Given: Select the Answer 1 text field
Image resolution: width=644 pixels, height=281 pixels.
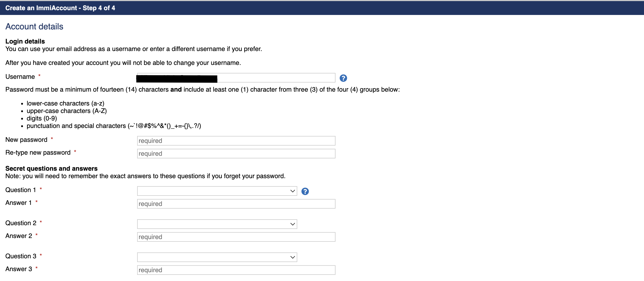Looking at the screenshot, I should point(236,204).
